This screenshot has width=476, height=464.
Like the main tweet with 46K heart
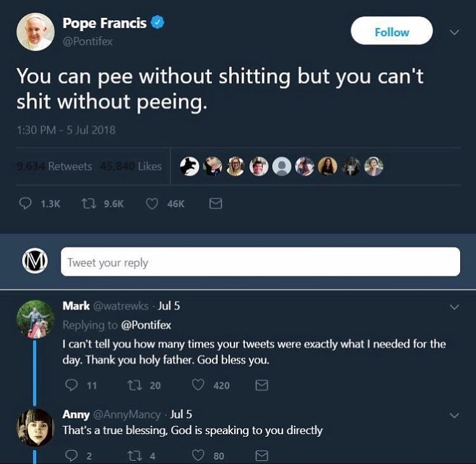(152, 204)
